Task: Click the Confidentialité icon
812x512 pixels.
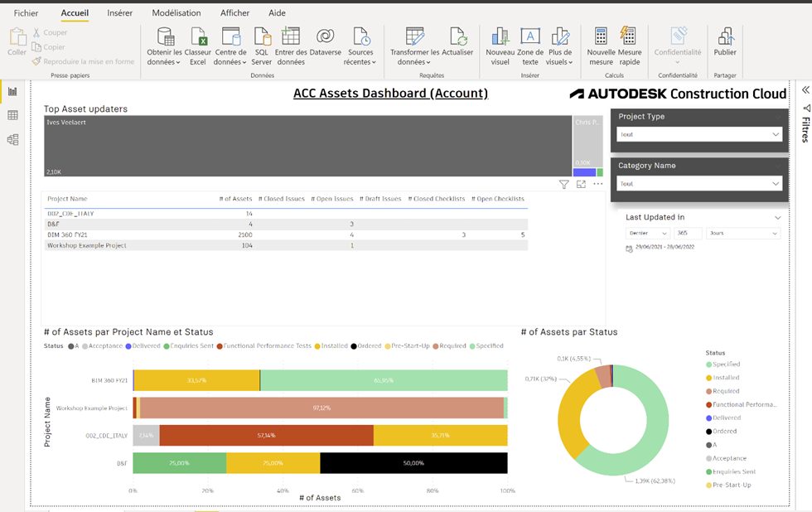Action: [x=678, y=36]
